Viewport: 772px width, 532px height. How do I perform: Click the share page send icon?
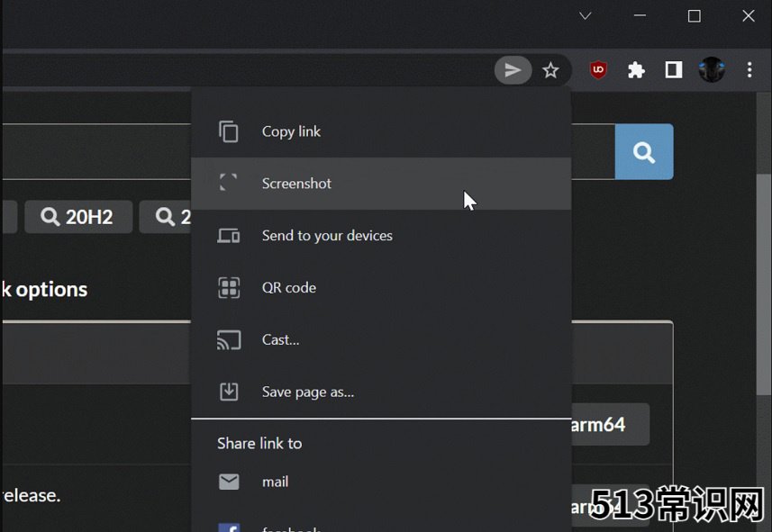(513, 70)
